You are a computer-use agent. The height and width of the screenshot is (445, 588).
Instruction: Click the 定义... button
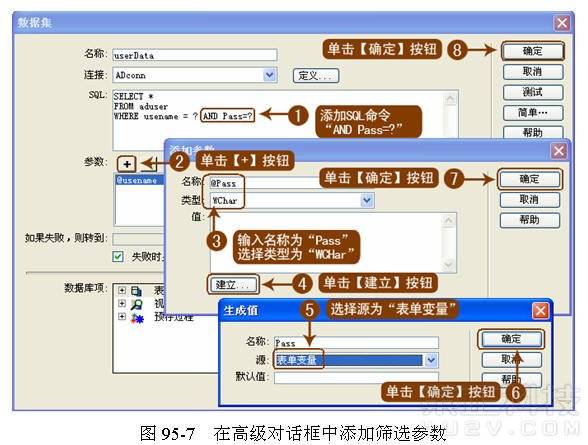point(315,76)
